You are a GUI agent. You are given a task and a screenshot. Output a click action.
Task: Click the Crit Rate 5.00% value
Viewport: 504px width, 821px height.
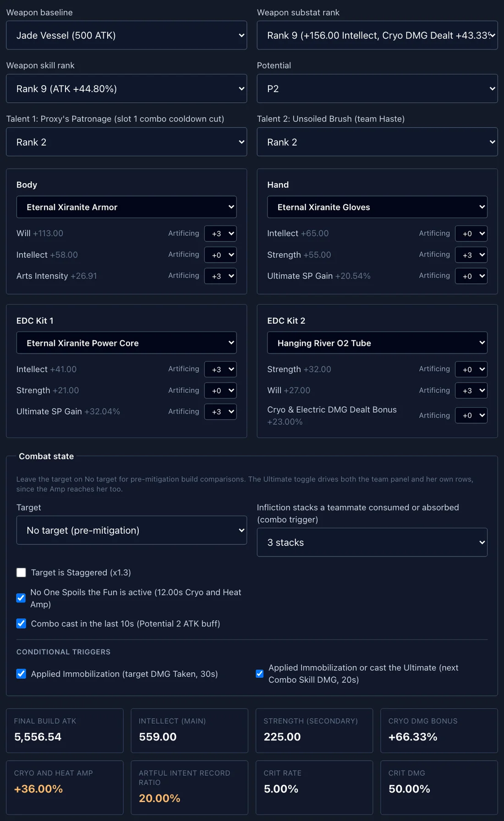coord(281,789)
